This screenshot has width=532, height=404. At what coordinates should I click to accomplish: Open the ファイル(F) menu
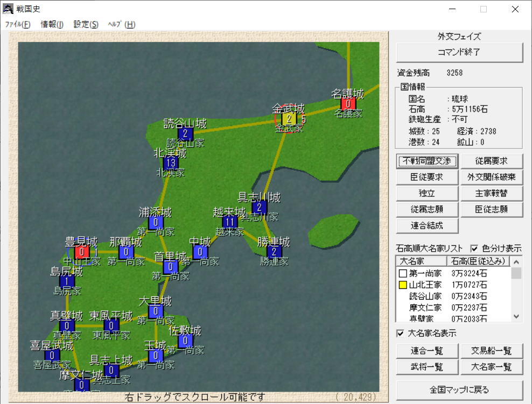[18, 24]
